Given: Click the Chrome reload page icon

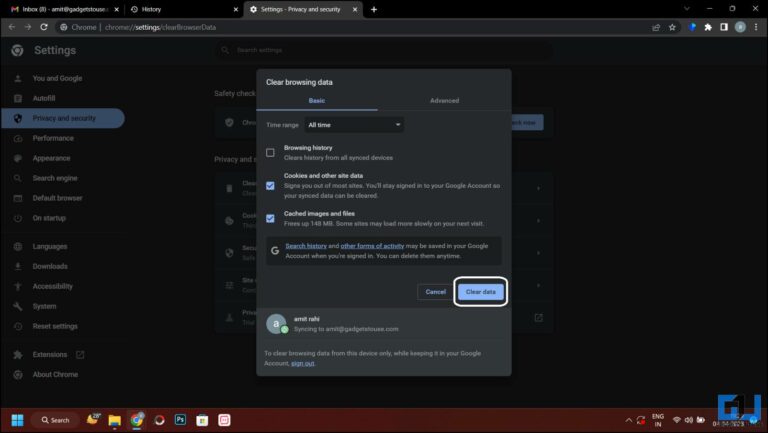Looking at the screenshot, I should (44, 27).
